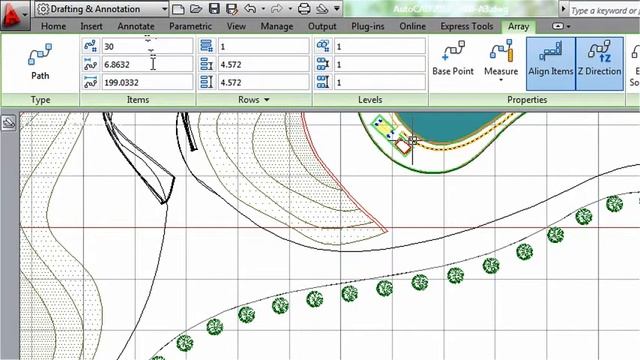Click the item spacing icon beside 6.8632

coord(90,64)
